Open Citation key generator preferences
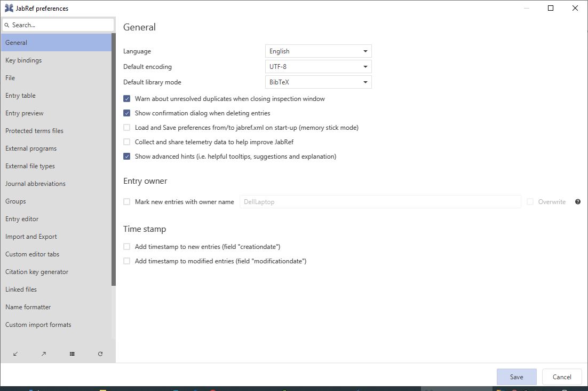 click(x=56, y=272)
